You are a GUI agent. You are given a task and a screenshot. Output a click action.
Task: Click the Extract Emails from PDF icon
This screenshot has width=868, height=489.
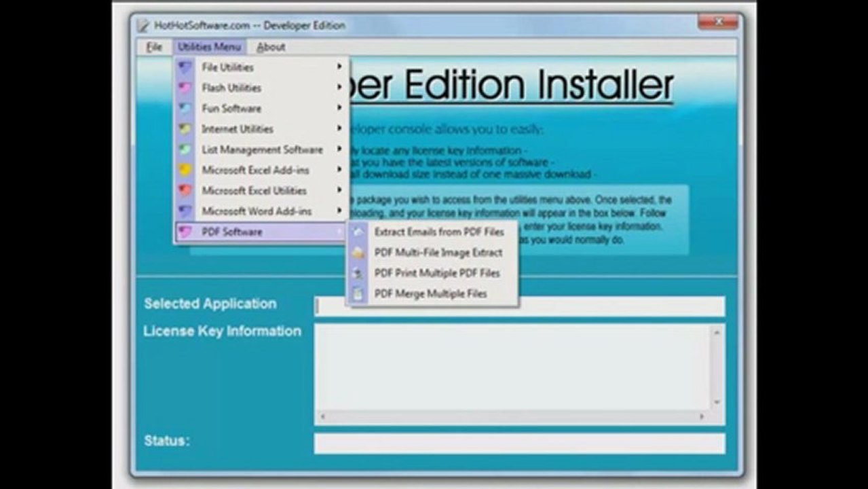tap(358, 232)
